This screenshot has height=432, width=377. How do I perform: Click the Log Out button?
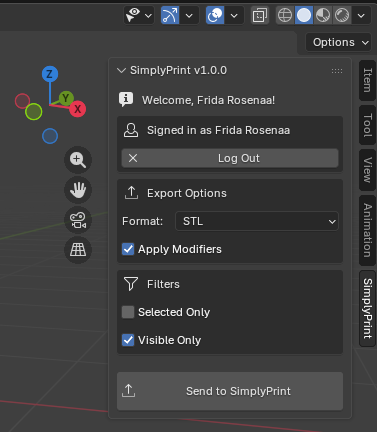230,158
